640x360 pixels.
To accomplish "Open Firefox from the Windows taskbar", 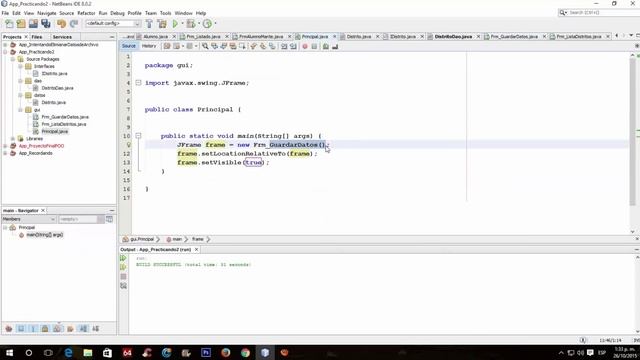I will click(225, 352).
